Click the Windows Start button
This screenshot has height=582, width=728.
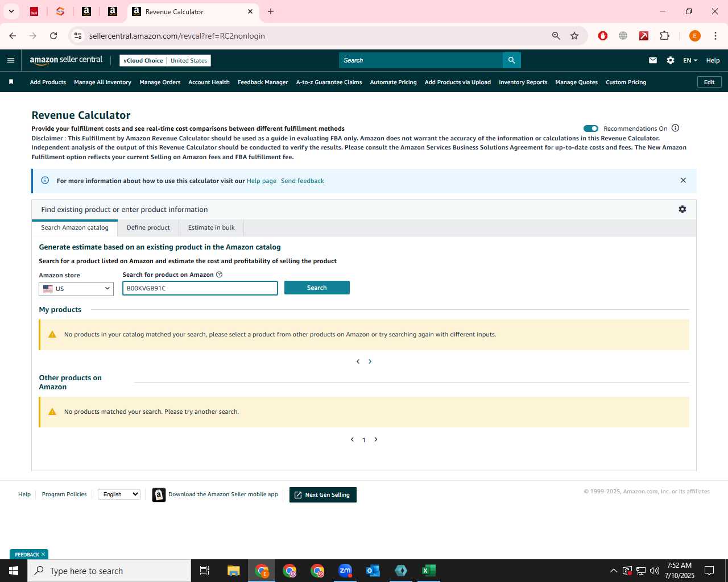[x=14, y=571]
